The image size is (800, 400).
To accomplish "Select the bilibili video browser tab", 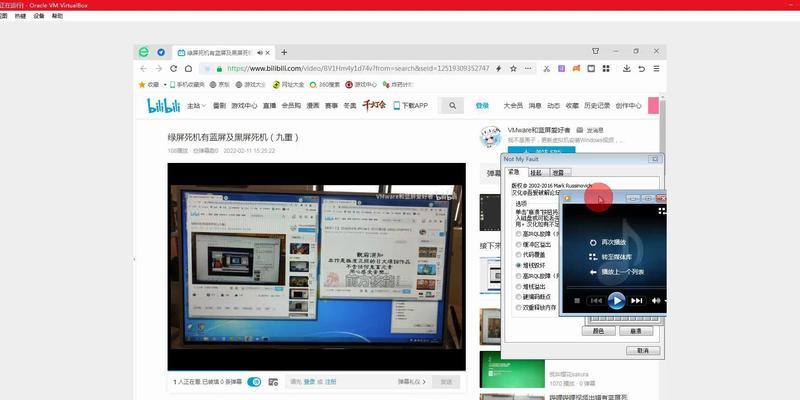I will coord(223,53).
